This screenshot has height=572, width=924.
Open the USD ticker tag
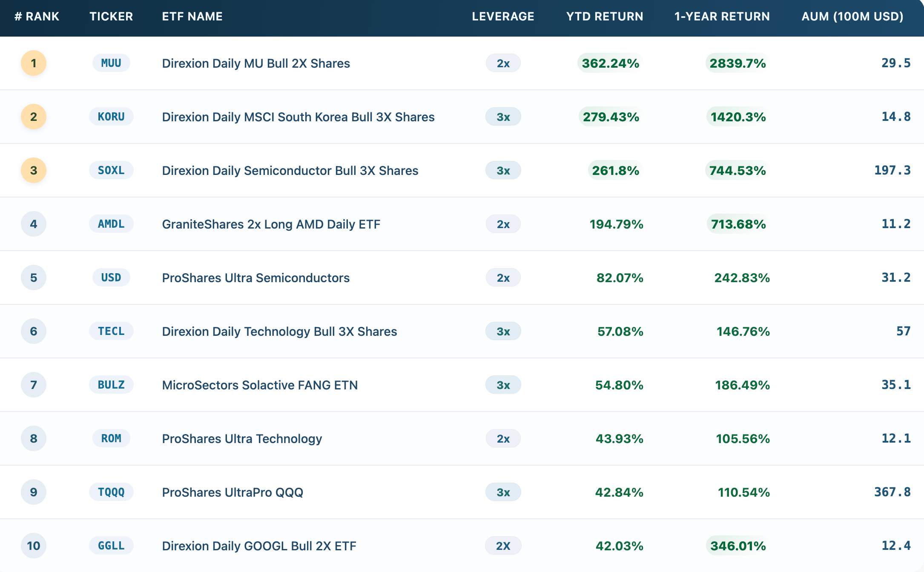tap(111, 277)
